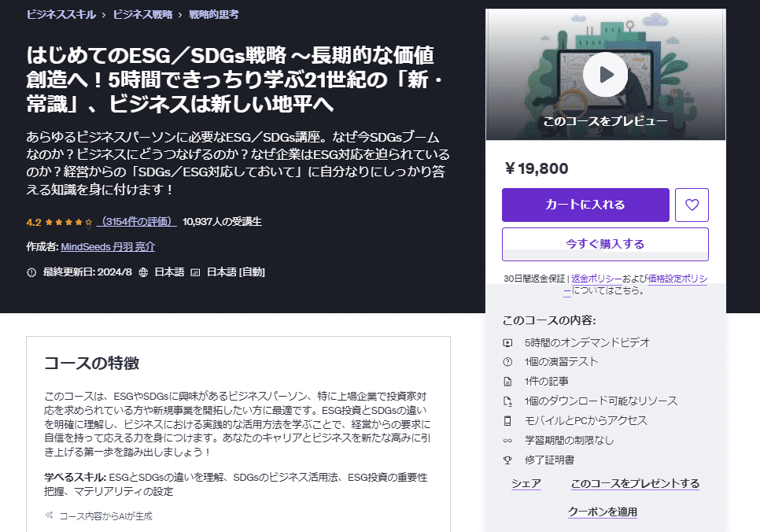
Task: Click the クーポンを適用 link
Action: pos(602,512)
